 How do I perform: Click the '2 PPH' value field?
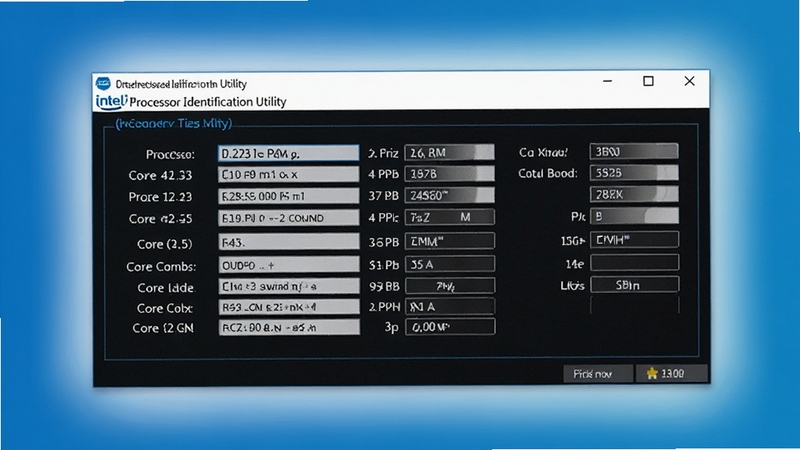pos(449,306)
